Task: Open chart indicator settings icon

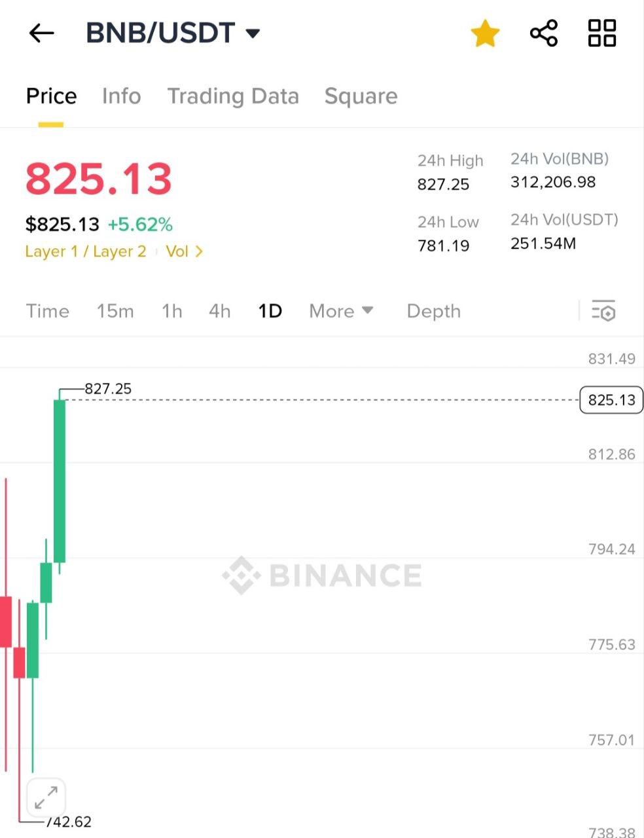Action: click(603, 310)
